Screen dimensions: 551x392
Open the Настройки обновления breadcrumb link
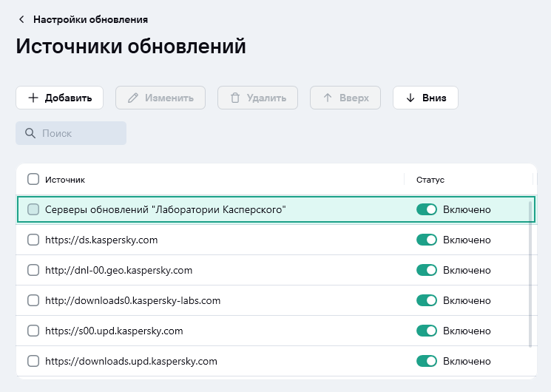pyautogui.click(x=90, y=19)
